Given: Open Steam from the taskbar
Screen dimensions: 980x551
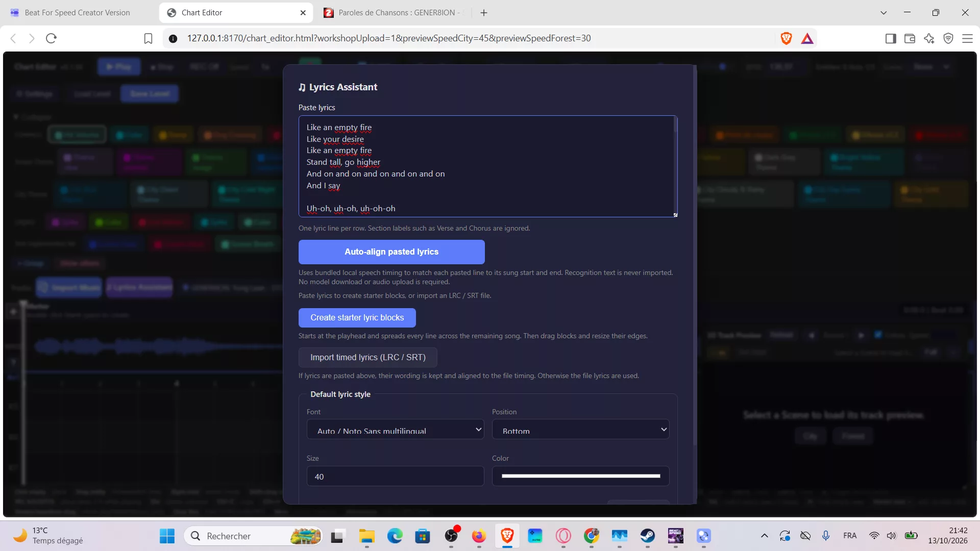Looking at the screenshot, I should point(648,536).
